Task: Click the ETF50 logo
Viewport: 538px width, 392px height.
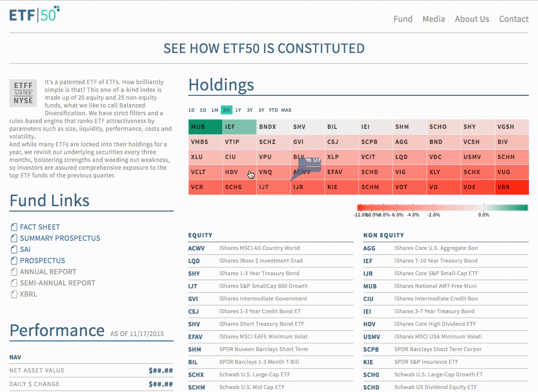Action: [35, 14]
